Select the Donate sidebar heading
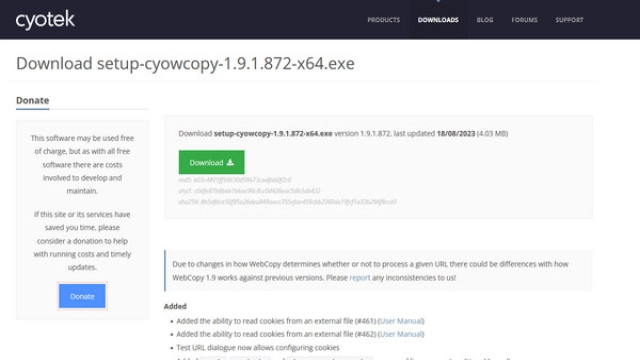This screenshot has height=360, width=640. point(33,100)
